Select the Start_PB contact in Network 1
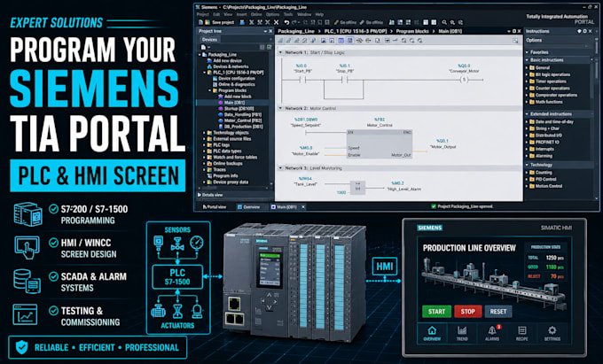The width and height of the screenshot is (603, 364). tap(302, 80)
